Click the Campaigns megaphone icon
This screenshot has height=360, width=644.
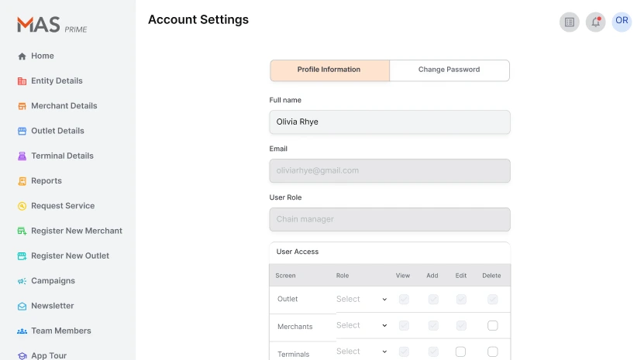[22, 281]
